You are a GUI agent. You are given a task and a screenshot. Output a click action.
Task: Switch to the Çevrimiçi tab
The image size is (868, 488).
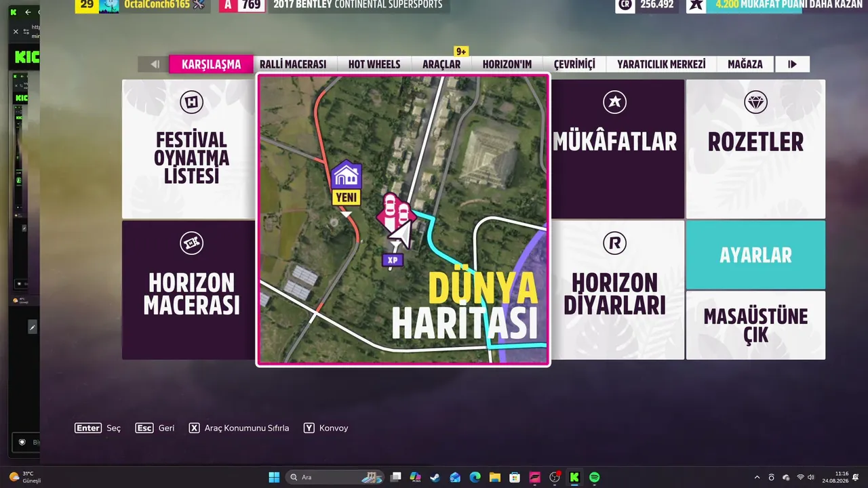point(574,64)
